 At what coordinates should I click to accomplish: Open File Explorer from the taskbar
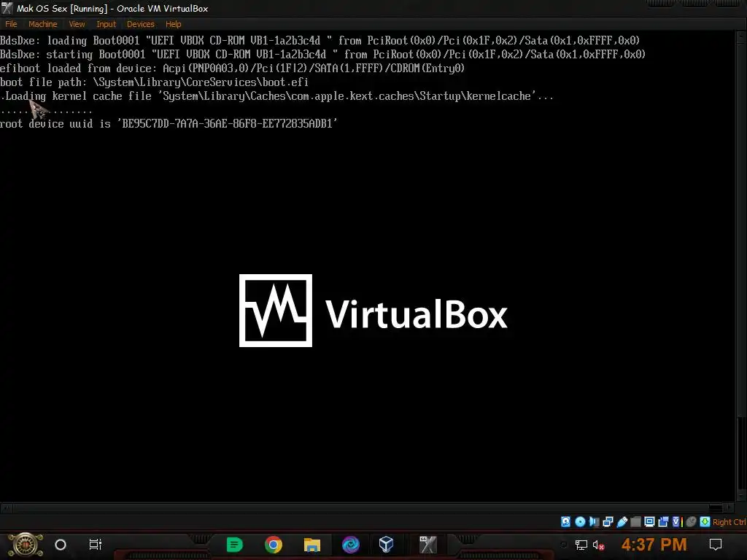[x=312, y=544]
